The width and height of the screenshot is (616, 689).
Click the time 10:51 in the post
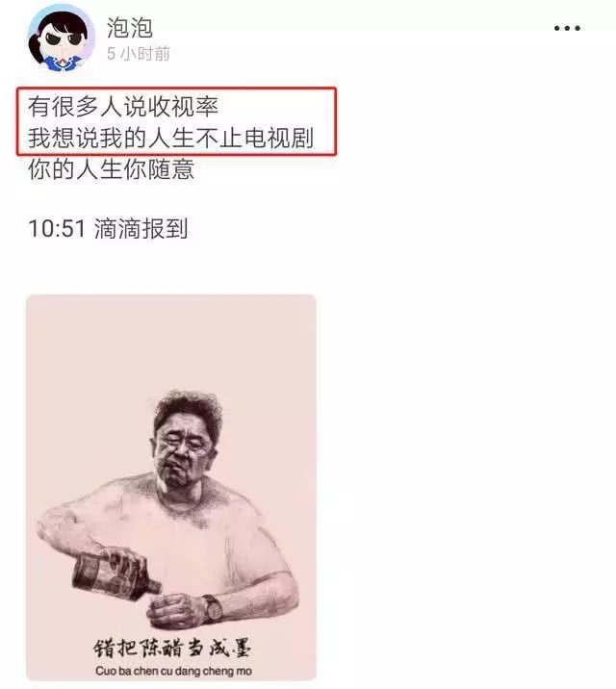[x=56, y=229]
